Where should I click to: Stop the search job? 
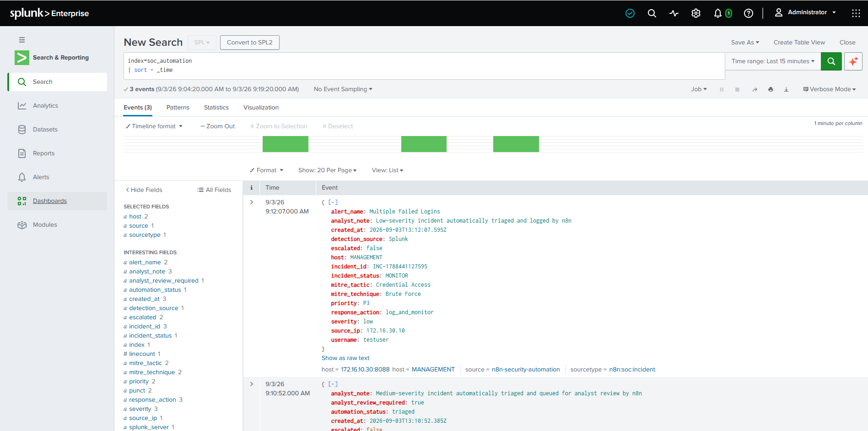click(x=737, y=89)
